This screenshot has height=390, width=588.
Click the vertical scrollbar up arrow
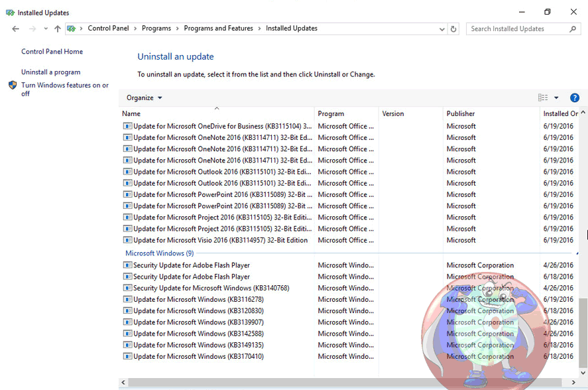(583, 112)
